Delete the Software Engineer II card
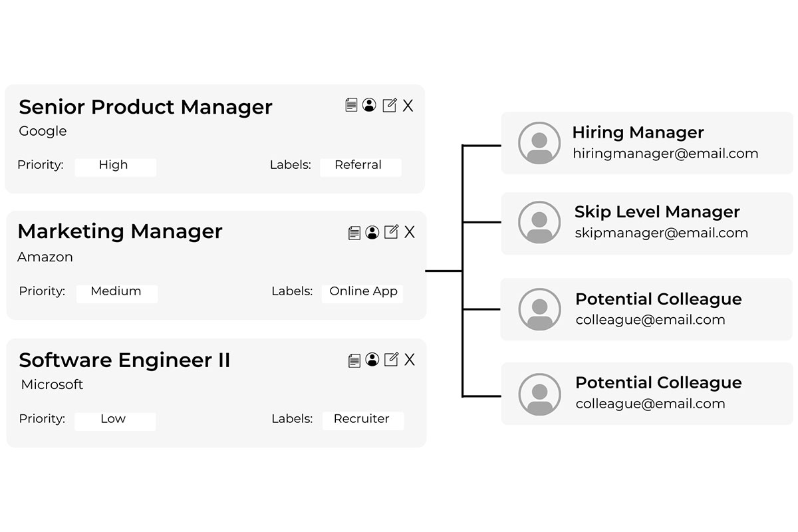This screenshot has width=798, height=532. (410, 360)
